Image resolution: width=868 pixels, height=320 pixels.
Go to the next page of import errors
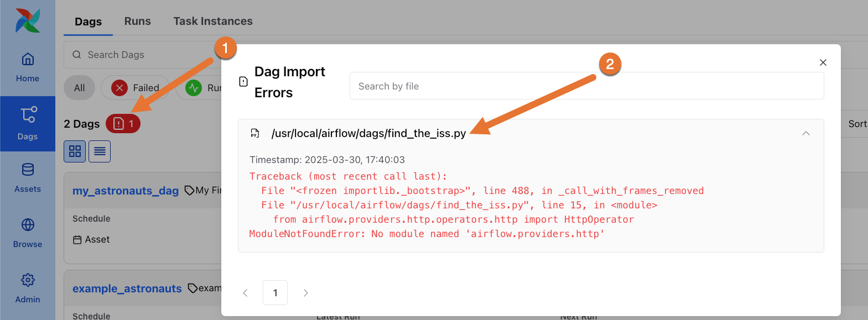pos(305,292)
